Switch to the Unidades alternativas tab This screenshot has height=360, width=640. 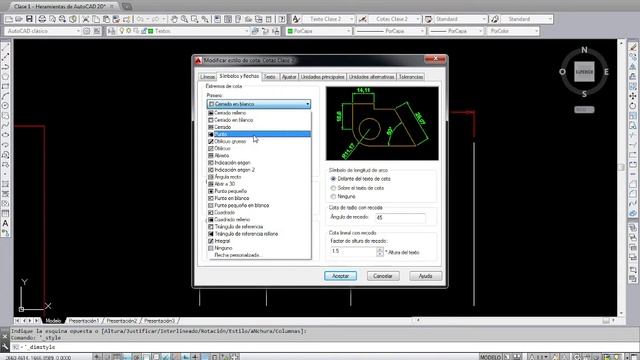pos(371,77)
